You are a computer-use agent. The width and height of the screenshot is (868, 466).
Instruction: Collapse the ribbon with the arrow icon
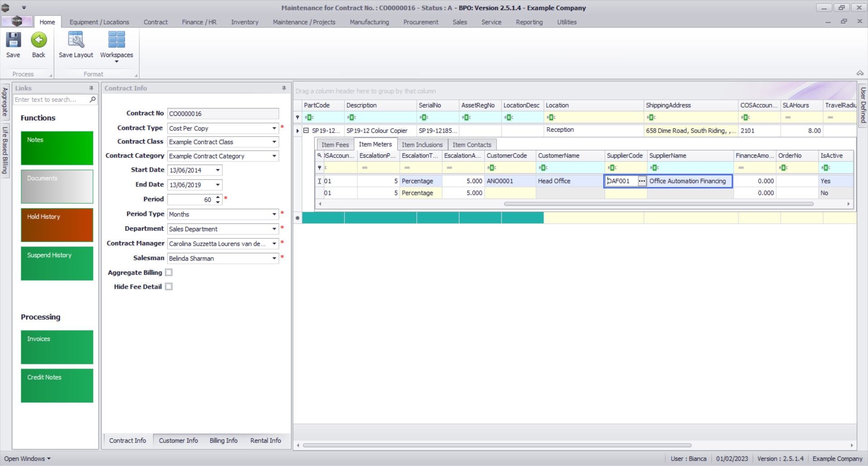[x=859, y=73]
